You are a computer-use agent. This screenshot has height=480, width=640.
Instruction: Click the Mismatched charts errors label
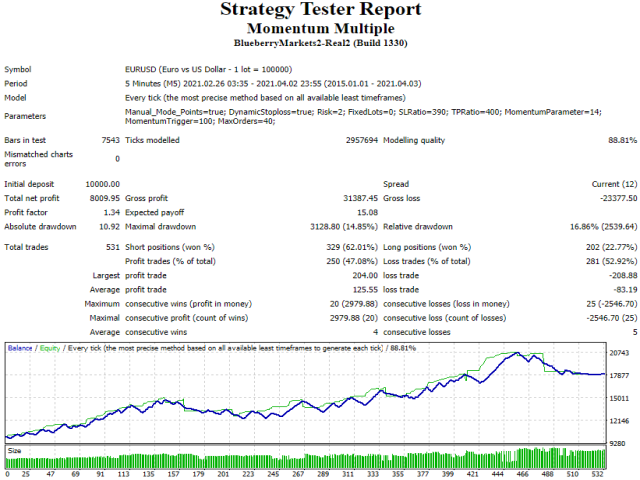38,159
